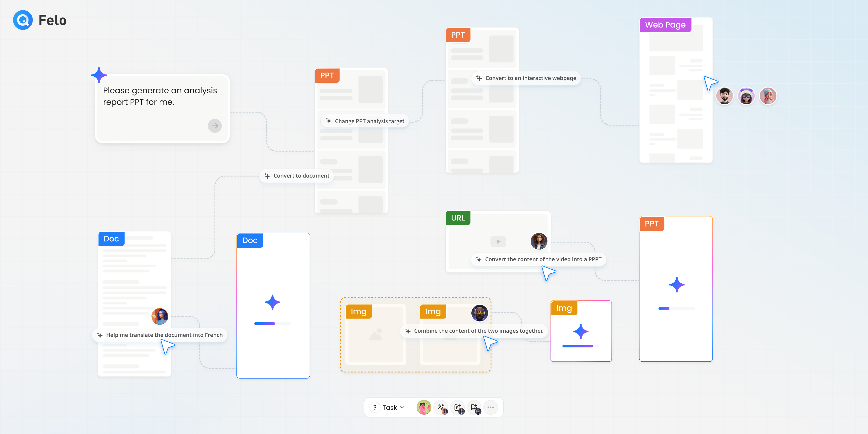The width and height of the screenshot is (868, 434).
Task: Click the Felo logo icon
Action: (23, 20)
